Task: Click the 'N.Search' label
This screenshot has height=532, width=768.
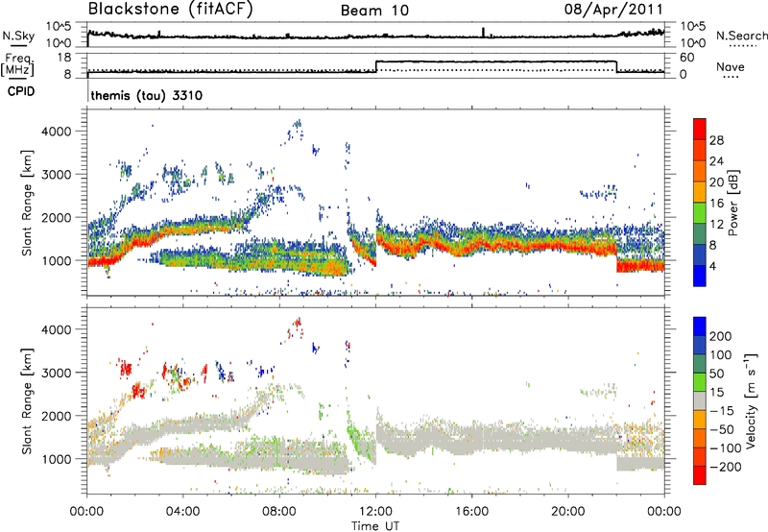Action: (742, 36)
